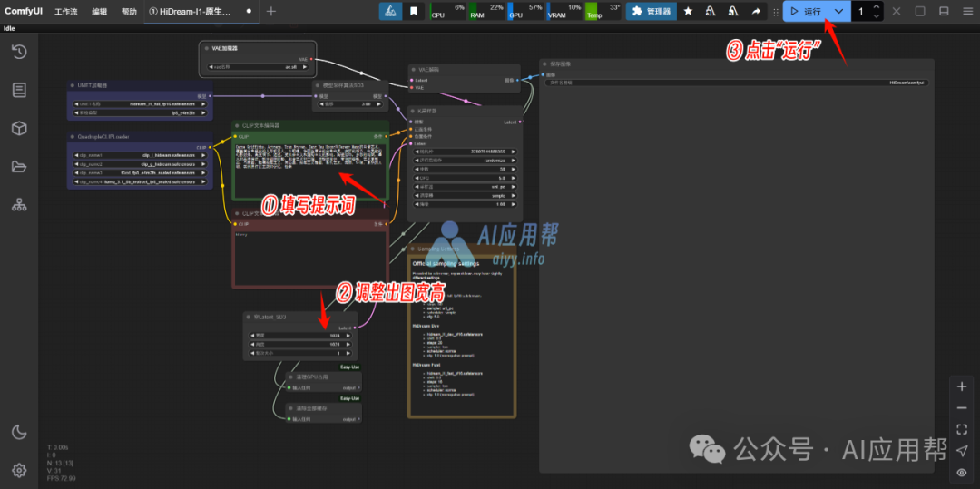Adjust 偏移 shift value 3.00 widget

pyautogui.click(x=350, y=104)
